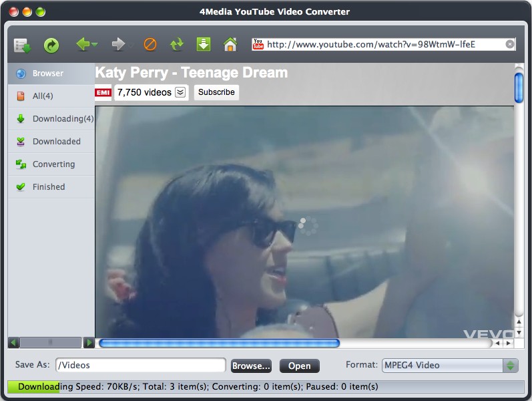532x401 pixels.
Task: Click the Subscribe button
Action: (216, 92)
